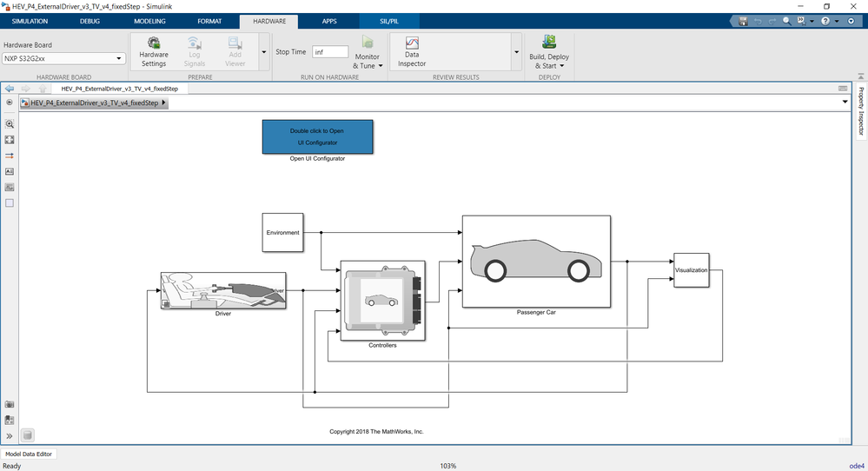This screenshot has height=471, width=868.
Task: Open the Build, Deploy & Start dropdown arrow
Action: tap(562, 66)
